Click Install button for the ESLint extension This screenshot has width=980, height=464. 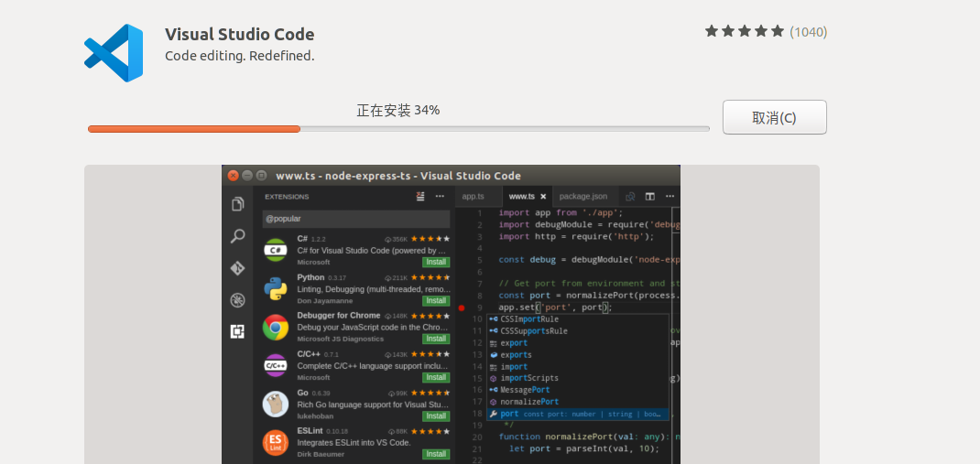436,454
